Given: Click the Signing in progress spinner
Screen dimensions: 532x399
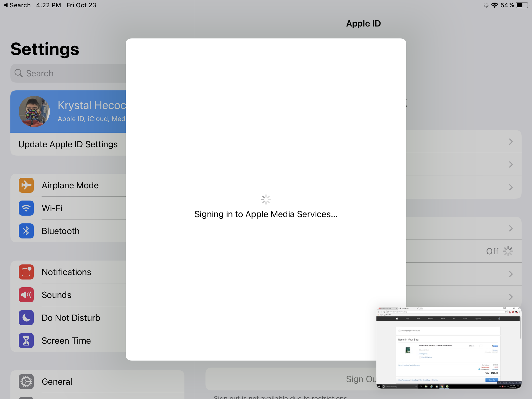Looking at the screenshot, I should 266,199.
